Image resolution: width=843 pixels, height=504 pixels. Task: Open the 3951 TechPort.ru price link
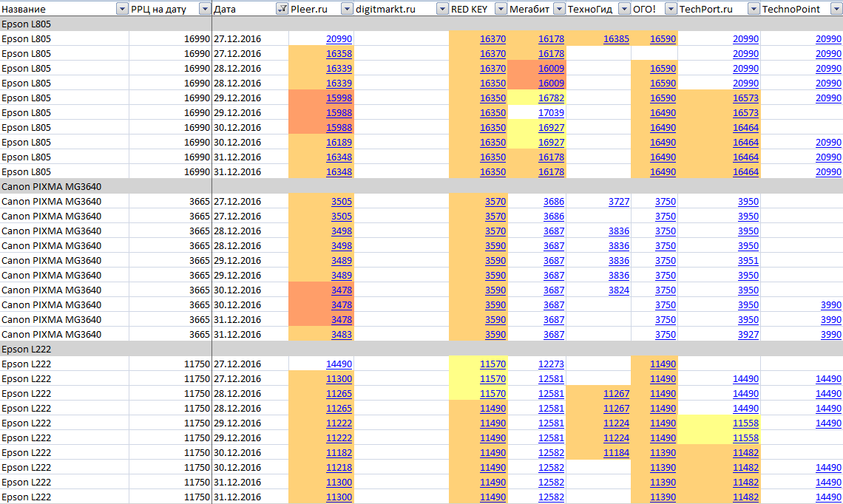(748, 261)
